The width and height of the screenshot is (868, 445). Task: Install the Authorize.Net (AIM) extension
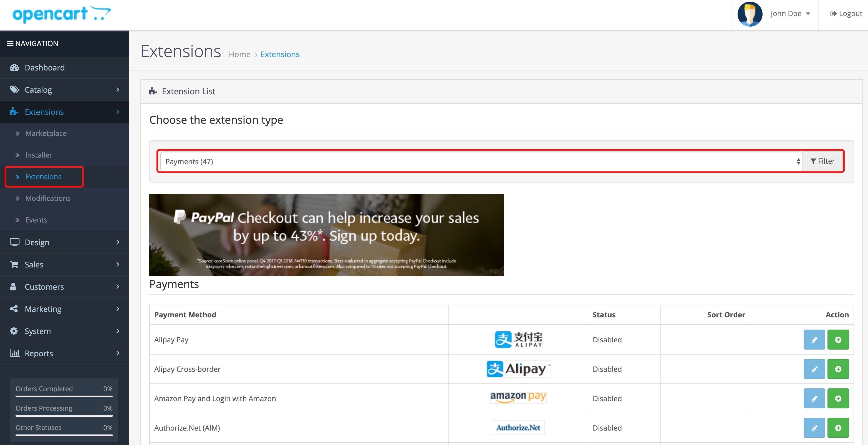tap(838, 428)
